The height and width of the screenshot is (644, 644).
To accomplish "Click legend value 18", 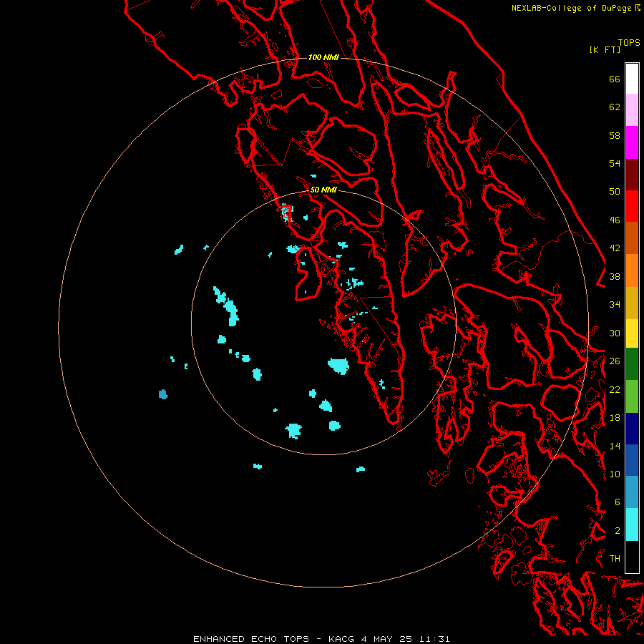I will click(x=615, y=418).
